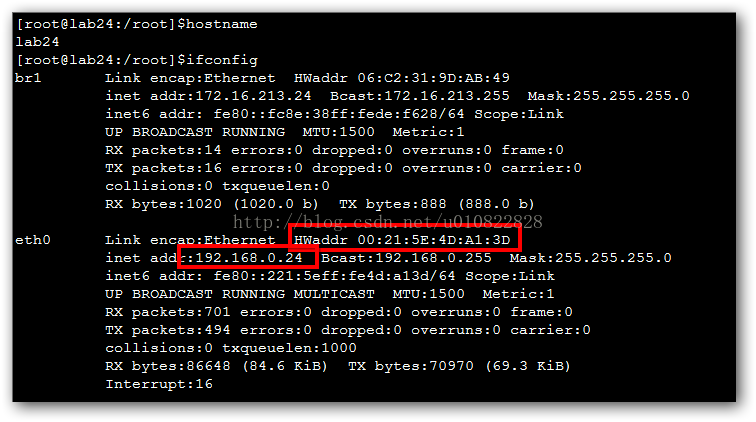This screenshot has width=756, height=422.
Task: Click 'RX packets:701' text
Action: click(x=168, y=312)
